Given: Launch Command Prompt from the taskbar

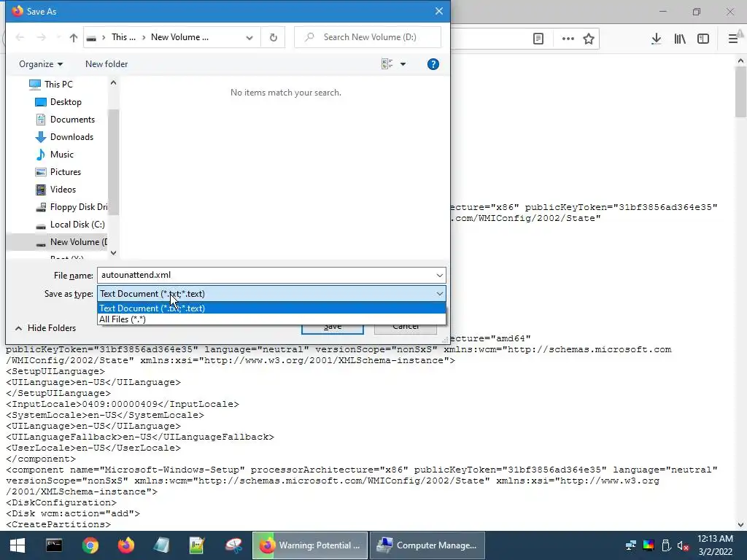Looking at the screenshot, I should [x=54, y=545].
